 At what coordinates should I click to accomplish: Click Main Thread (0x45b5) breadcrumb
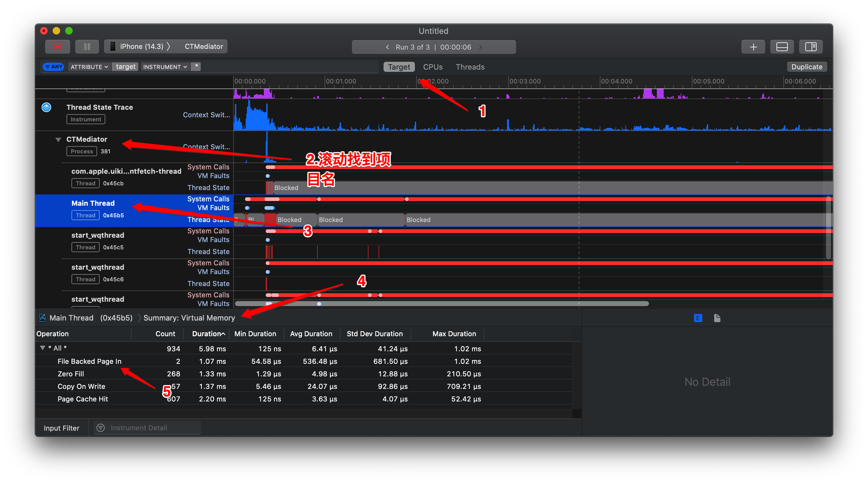91,318
